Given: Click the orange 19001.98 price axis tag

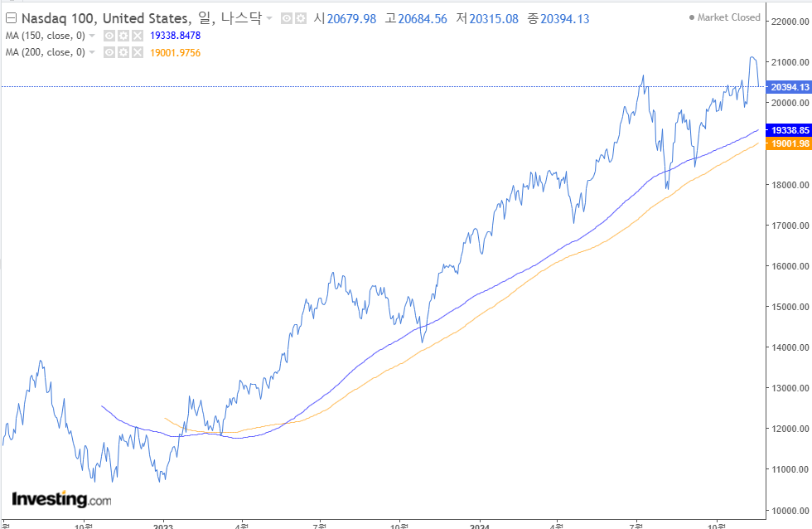Looking at the screenshot, I should tap(789, 143).
